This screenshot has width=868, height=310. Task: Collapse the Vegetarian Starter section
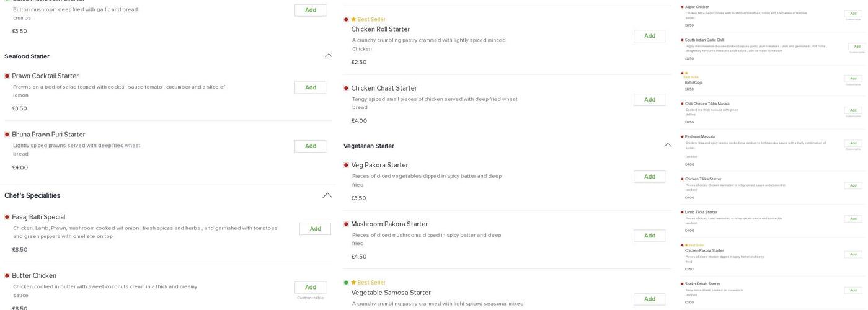668,146
